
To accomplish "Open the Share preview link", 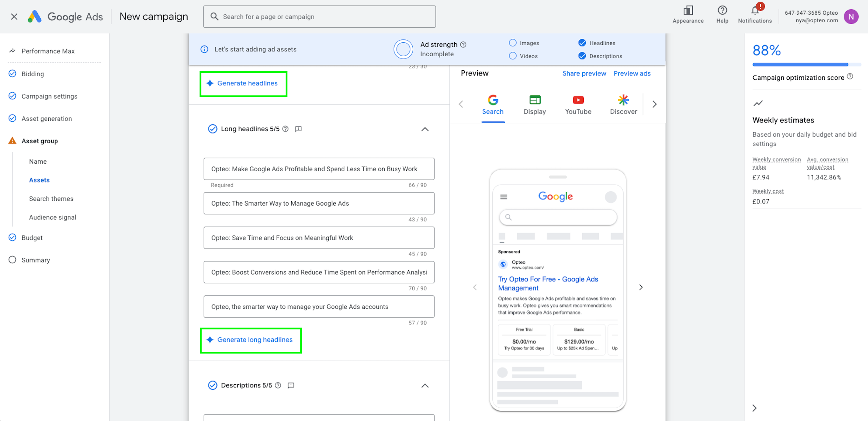I will point(584,73).
